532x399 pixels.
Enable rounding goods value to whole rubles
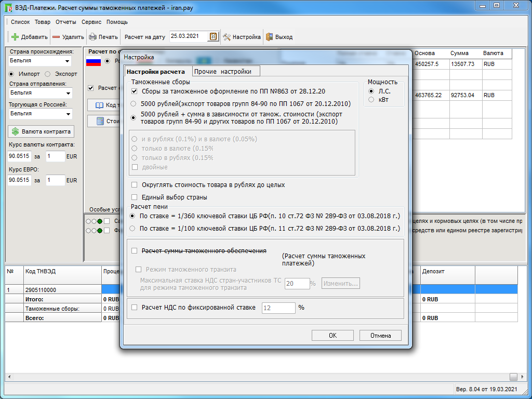(135, 185)
